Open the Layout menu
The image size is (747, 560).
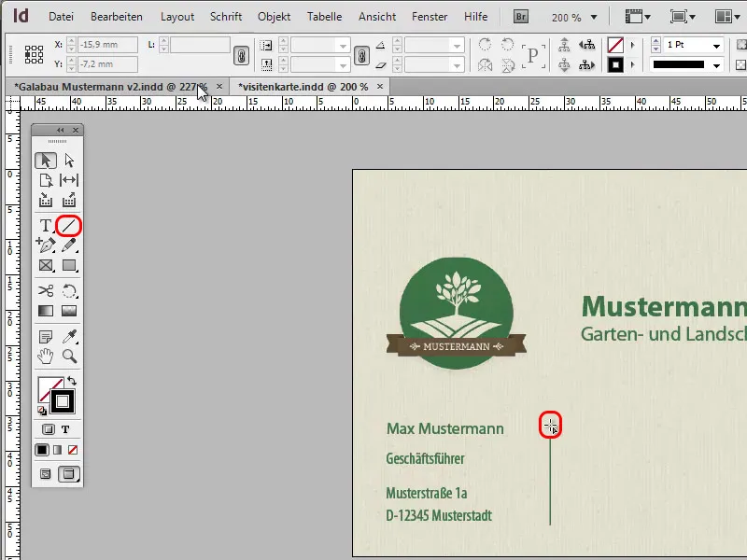[x=177, y=17]
